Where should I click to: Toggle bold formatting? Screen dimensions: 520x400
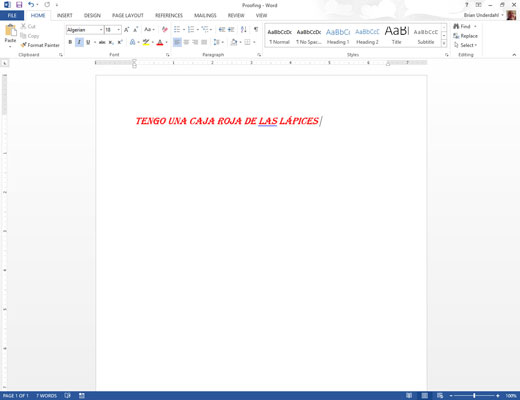point(70,42)
